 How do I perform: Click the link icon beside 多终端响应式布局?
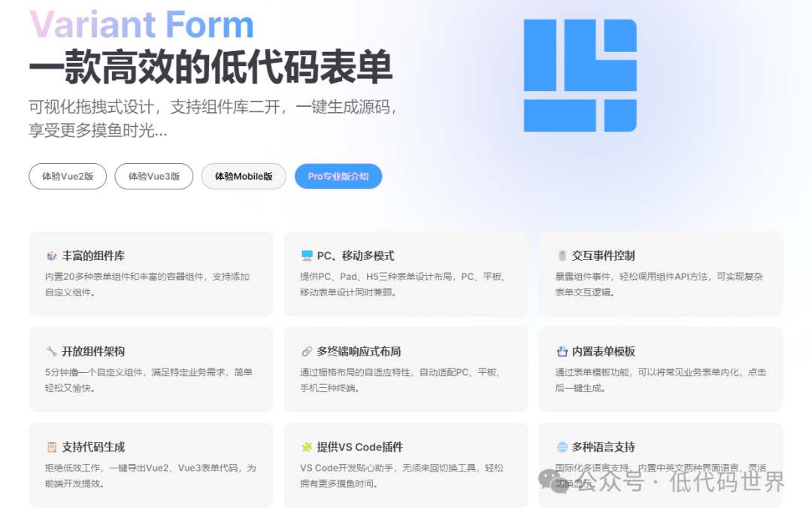point(307,351)
